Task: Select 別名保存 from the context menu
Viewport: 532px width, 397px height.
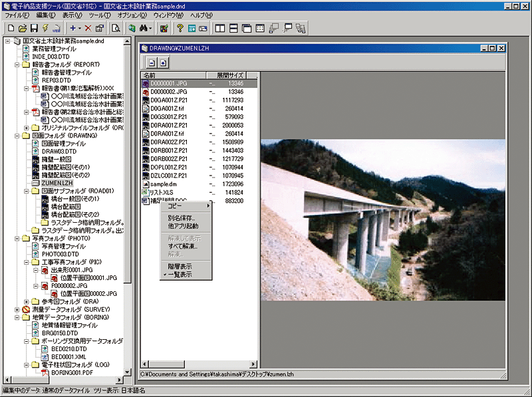Action: coord(181,218)
